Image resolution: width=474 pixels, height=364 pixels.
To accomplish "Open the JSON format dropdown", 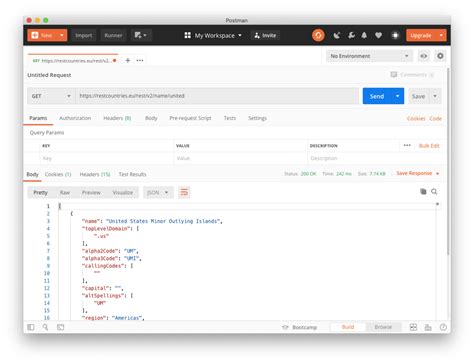I will pos(158,193).
